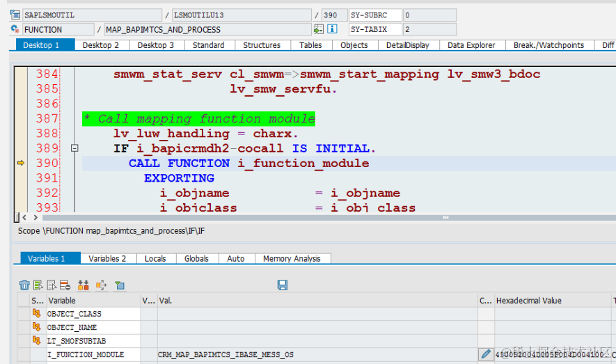Image resolution: width=616 pixels, height=364 pixels.
Task: Open the Tables tab
Action: pyautogui.click(x=310, y=45)
